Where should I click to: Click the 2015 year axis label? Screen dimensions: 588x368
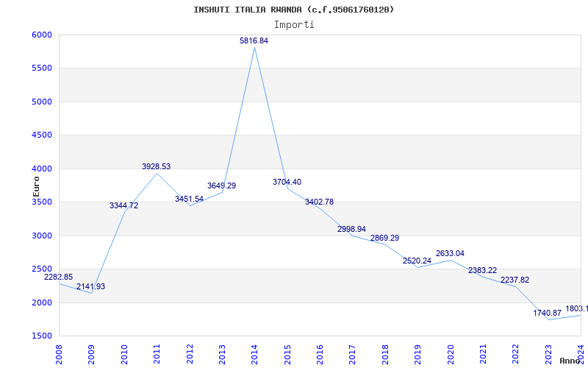tap(287, 355)
